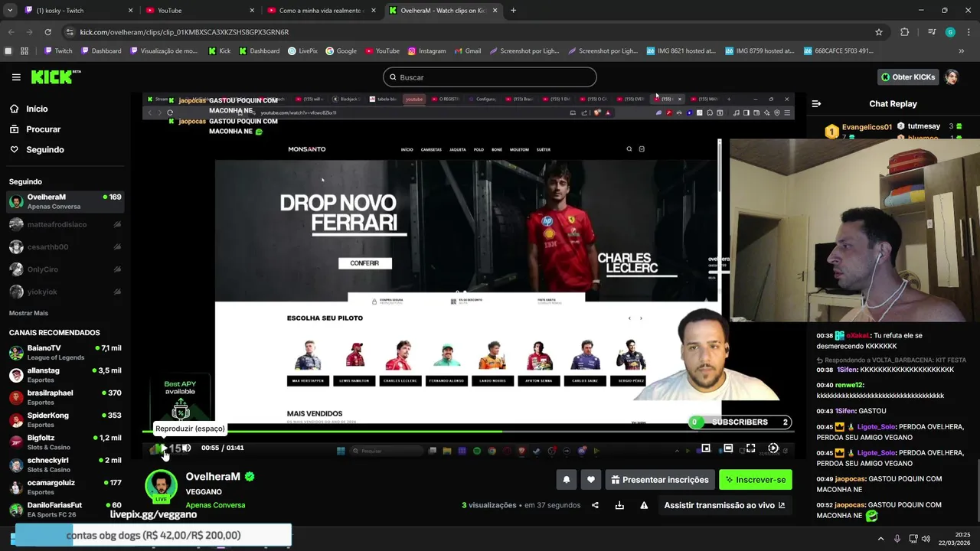The image size is (980, 551).
Task: Open the Chrome apps grid icon
Action: click(x=24, y=51)
